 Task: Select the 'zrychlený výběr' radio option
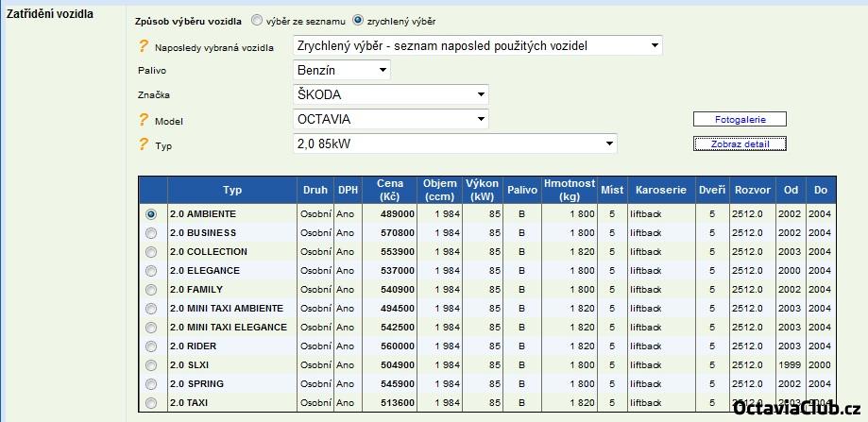click(x=358, y=20)
